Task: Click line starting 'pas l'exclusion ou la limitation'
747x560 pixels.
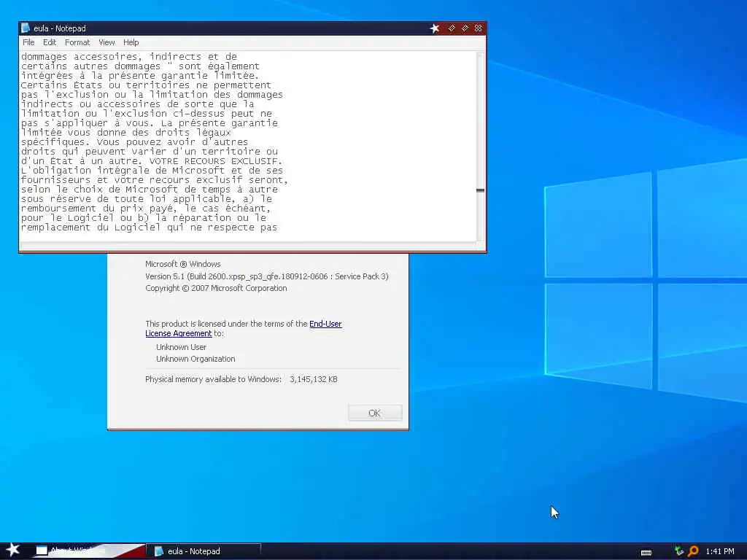Action: coord(152,95)
